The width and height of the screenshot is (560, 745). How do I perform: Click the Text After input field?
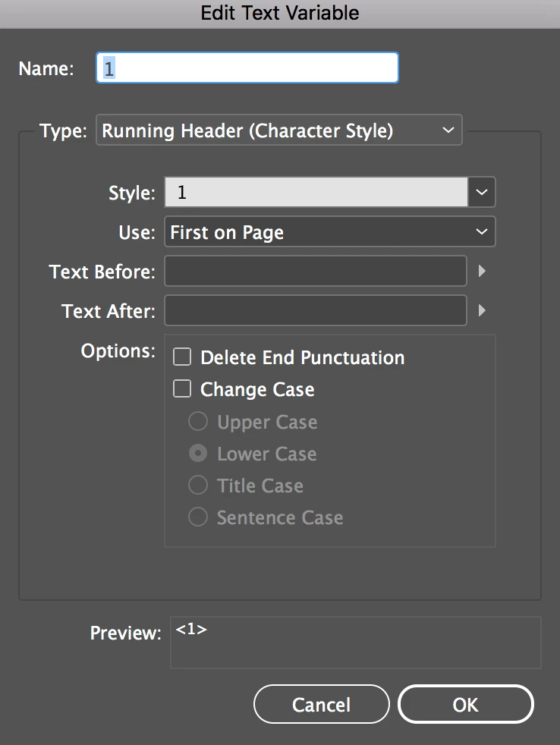point(316,310)
